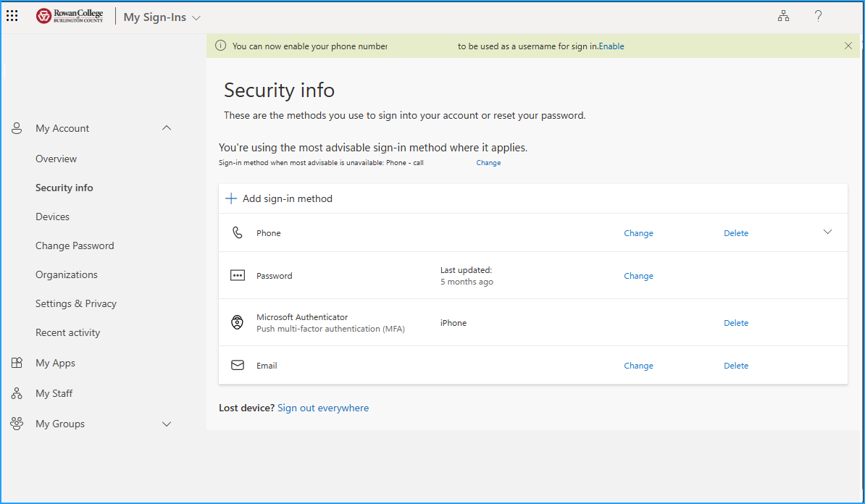Open the help question mark icon
The image size is (865, 504).
point(818,15)
